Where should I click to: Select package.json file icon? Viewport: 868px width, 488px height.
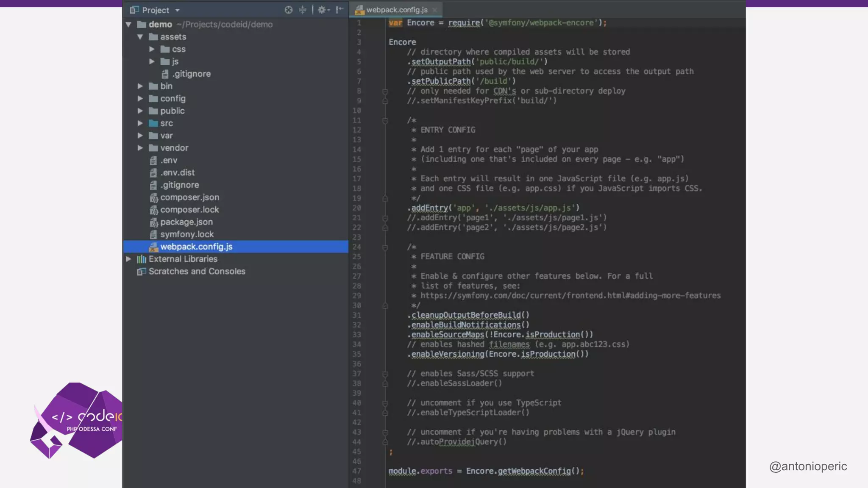click(153, 222)
